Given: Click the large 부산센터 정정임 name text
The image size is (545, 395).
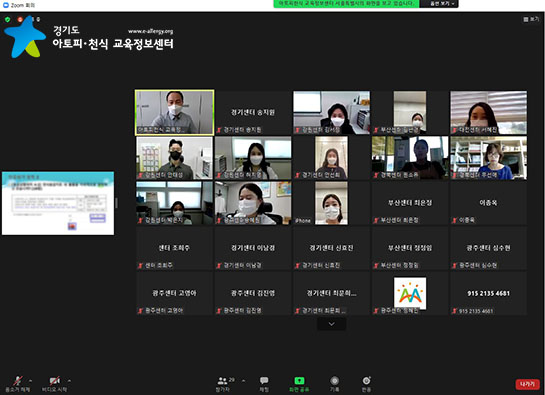Looking at the screenshot, I should click(410, 248).
